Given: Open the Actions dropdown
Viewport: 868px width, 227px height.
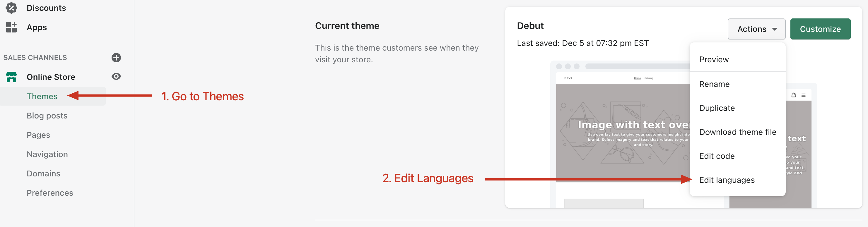Looking at the screenshot, I should 756,29.
